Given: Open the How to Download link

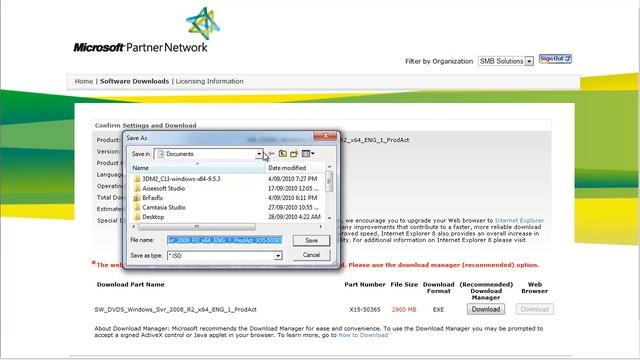Looking at the screenshot, I should 363,335.
